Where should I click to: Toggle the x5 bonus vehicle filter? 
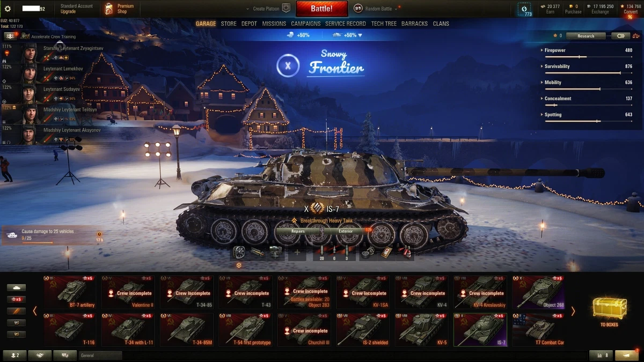[x=16, y=299]
